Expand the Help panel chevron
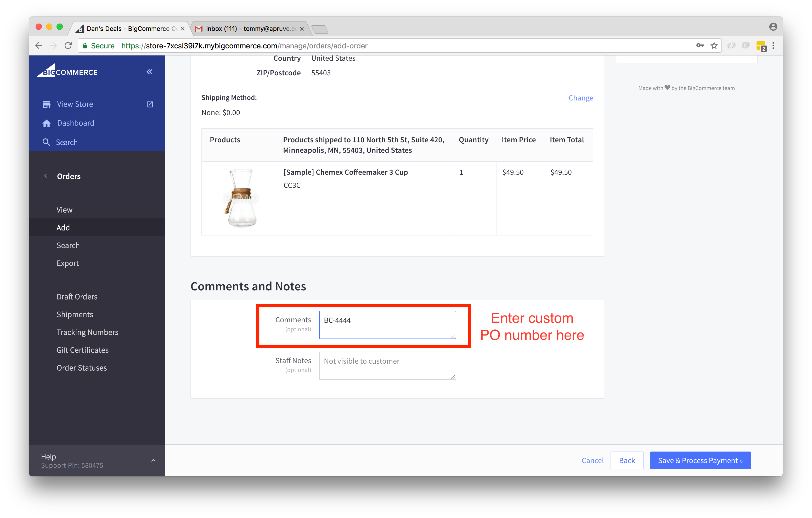 (153, 461)
